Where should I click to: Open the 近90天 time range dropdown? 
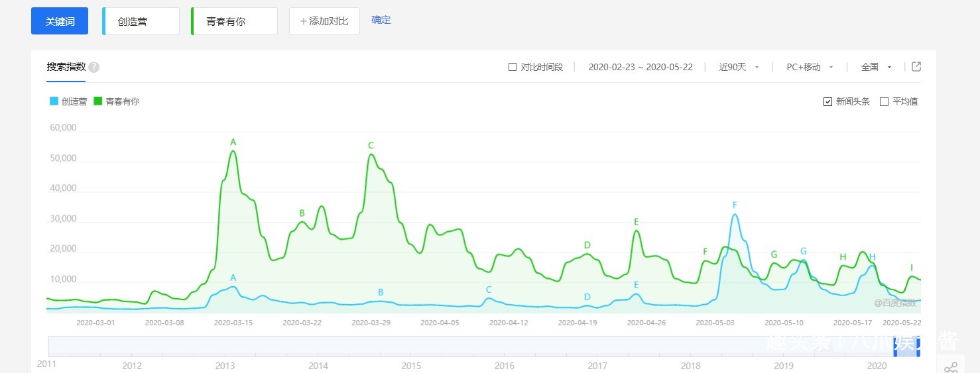[739, 67]
